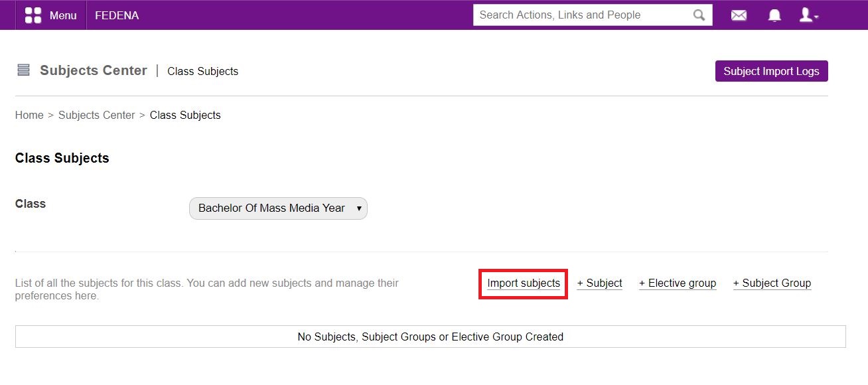Open the messages envelope icon

point(739,15)
